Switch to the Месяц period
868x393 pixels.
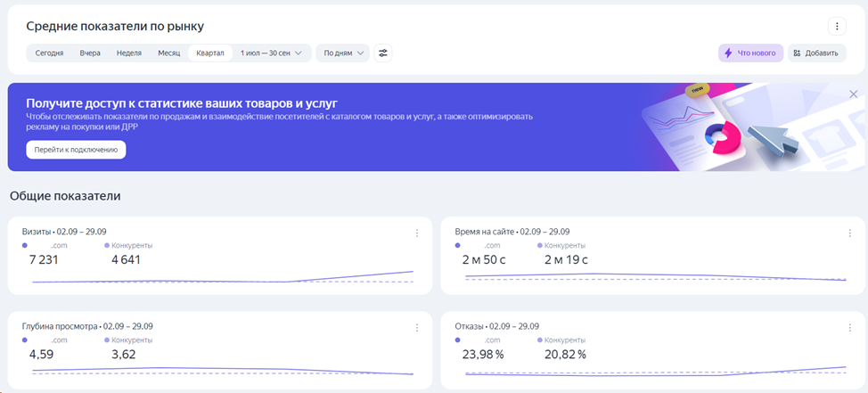[169, 53]
